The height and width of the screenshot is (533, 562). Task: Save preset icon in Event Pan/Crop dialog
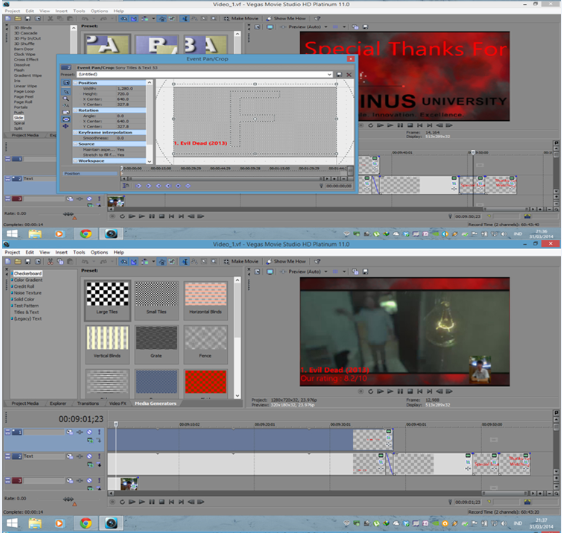point(339,75)
